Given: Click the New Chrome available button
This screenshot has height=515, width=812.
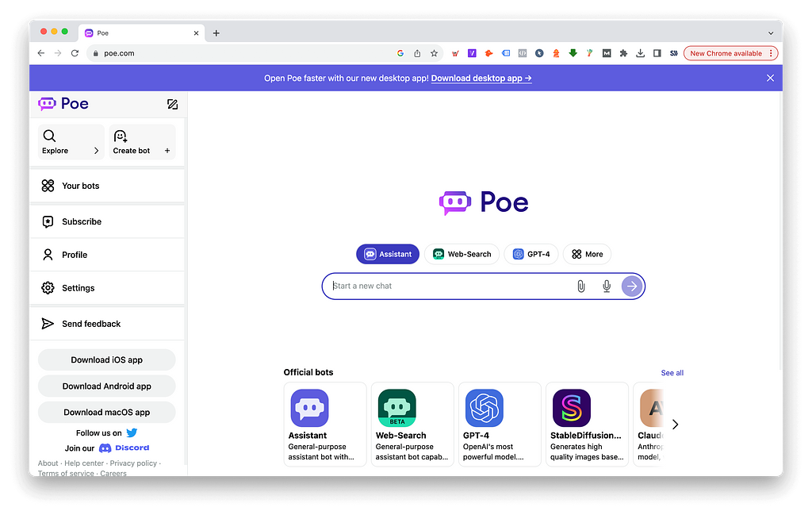Looking at the screenshot, I should tap(730, 53).
